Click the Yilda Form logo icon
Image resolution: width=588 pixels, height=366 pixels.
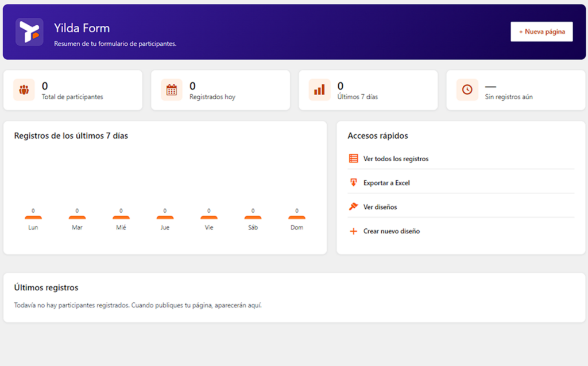click(x=29, y=32)
